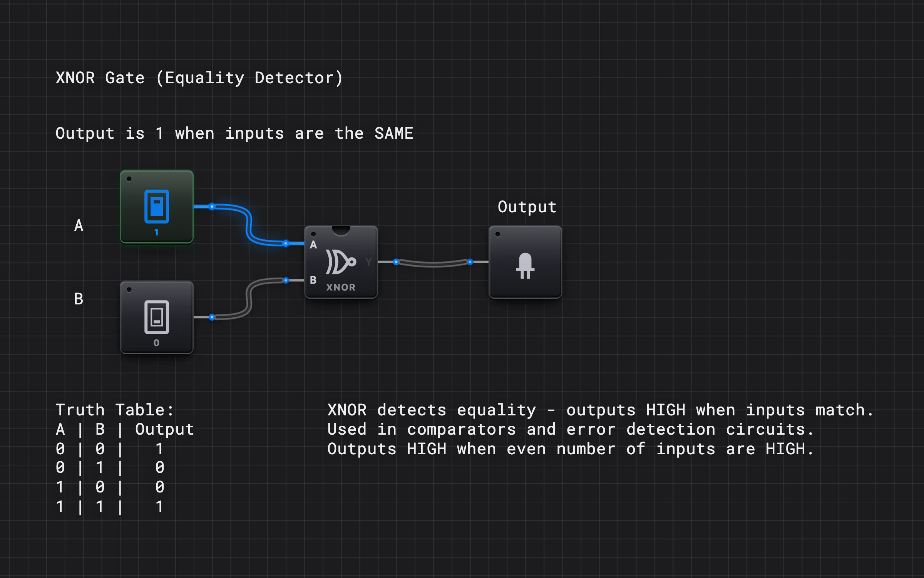Click the 'A' label beside the top switch

click(79, 225)
